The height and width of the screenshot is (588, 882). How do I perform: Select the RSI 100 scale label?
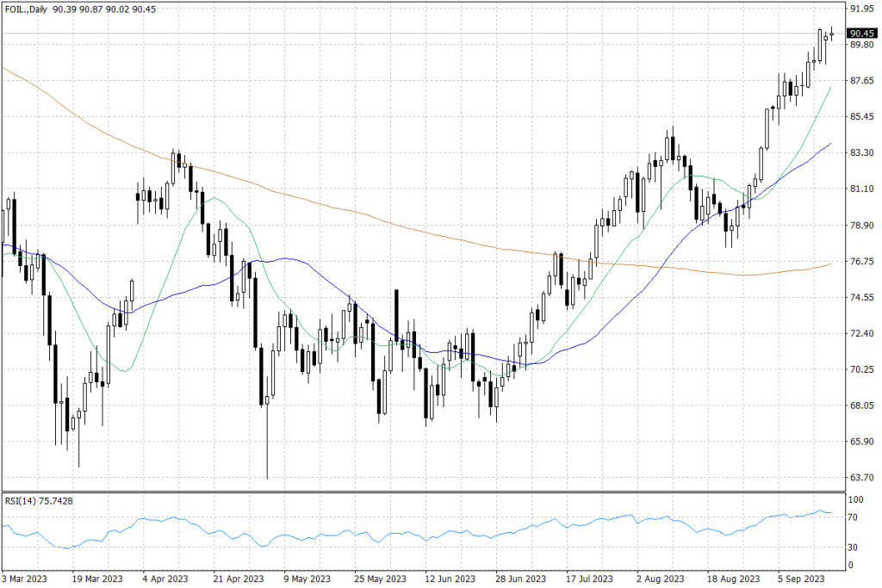[857, 499]
